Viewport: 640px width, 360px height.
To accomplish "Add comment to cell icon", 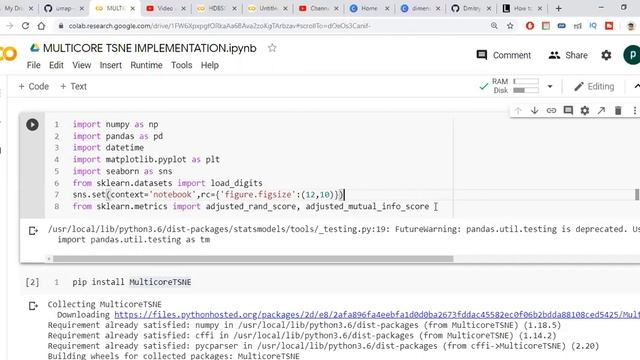I will [568, 111].
